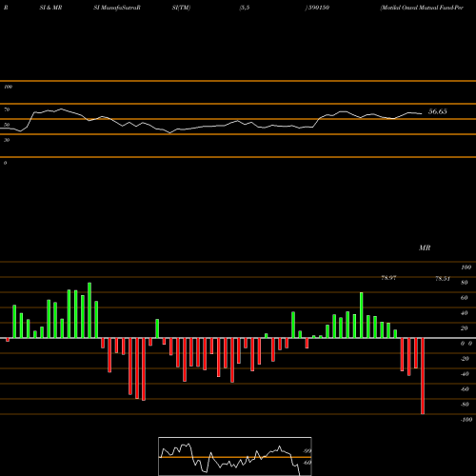The image size is (476, 476).
Task: Click the 100 label on RSI axis
Action: 8,87
